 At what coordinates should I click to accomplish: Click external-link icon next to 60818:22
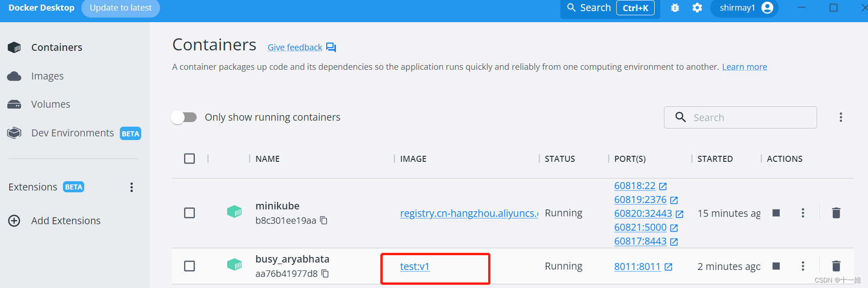pyautogui.click(x=663, y=186)
